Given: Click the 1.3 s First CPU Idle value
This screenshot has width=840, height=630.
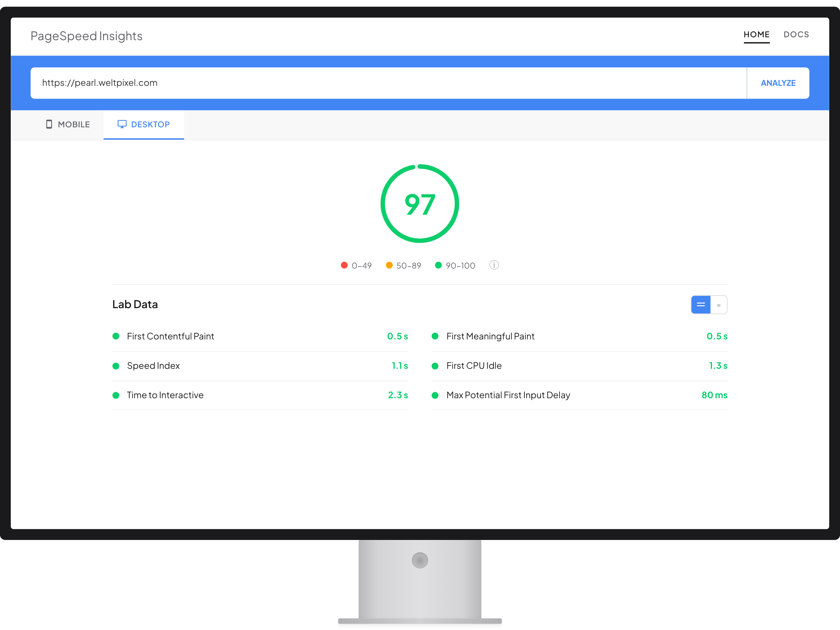Looking at the screenshot, I should coord(718,366).
